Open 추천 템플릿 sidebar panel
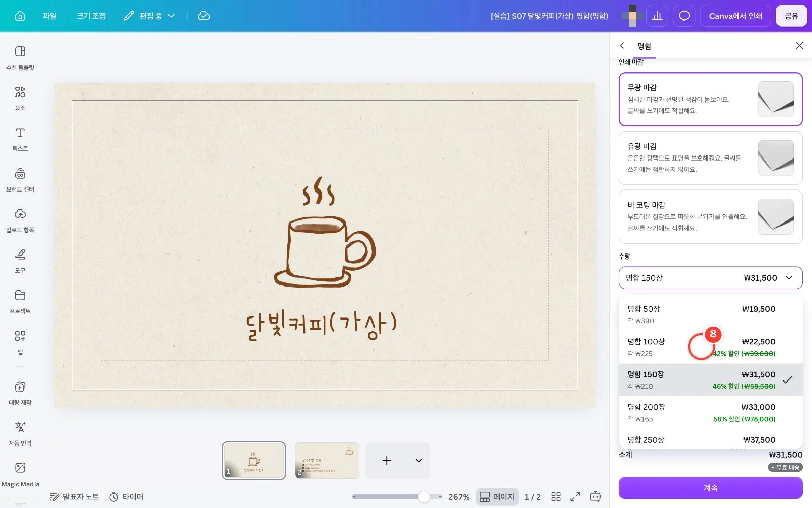 pos(20,58)
